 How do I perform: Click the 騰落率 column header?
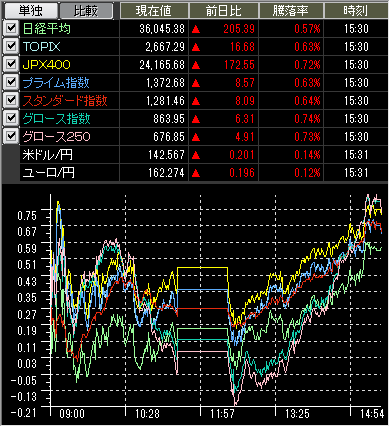coord(291,11)
